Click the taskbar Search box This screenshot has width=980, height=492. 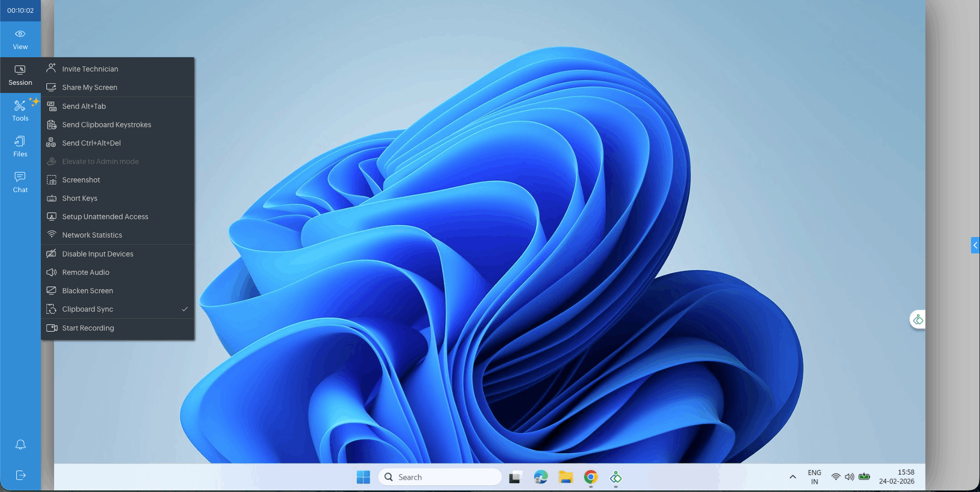[x=440, y=477]
